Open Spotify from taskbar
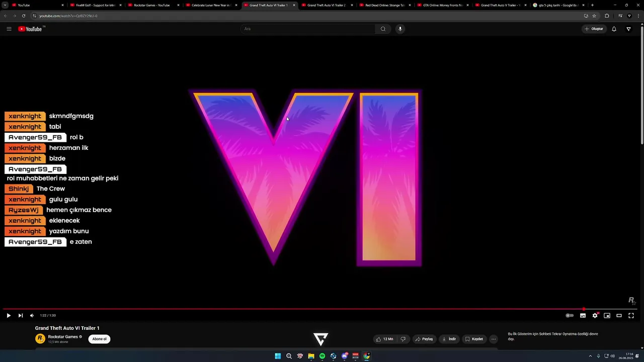The image size is (644, 362). (322, 356)
